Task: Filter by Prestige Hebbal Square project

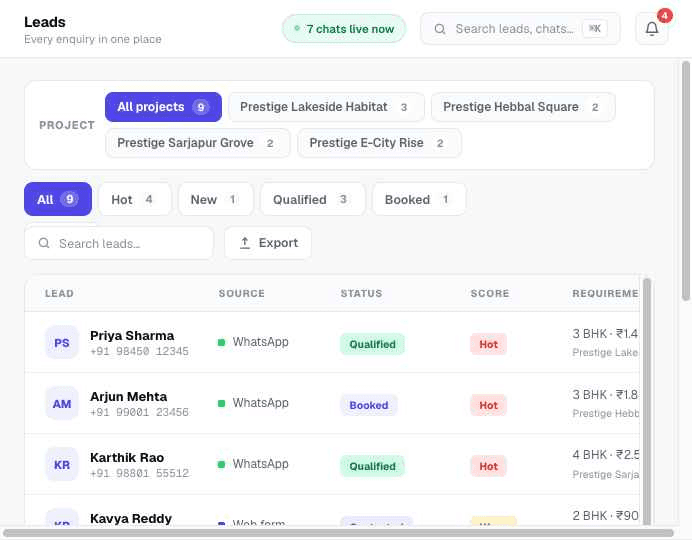Action: coord(523,107)
